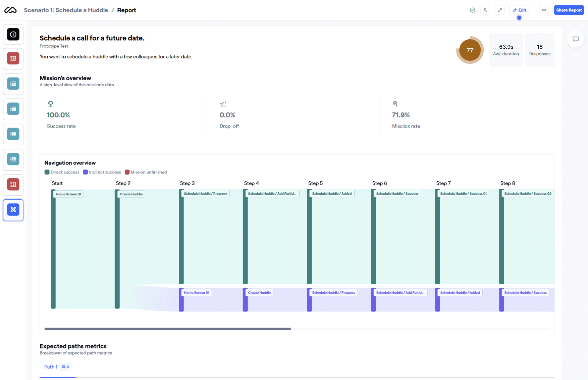Open the second teal list block in sidebar
588x380 pixels.
click(13, 109)
